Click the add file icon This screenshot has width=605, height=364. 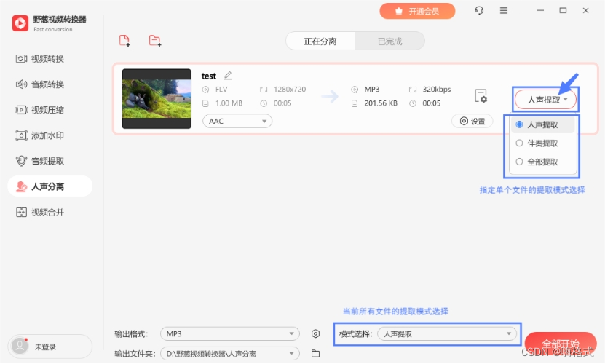pos(124,41)
